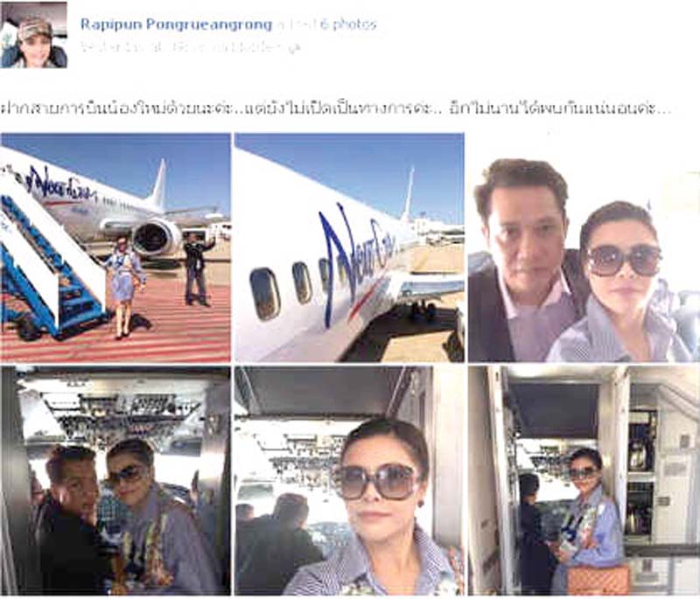Click the audience privacy icon beside timestamp
Viewport: 700px width, 599px height.
click(294, 47)
